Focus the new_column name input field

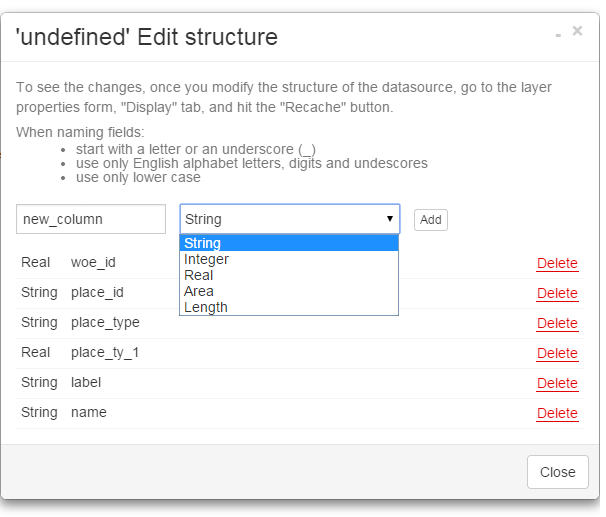[x=91, y=219]
